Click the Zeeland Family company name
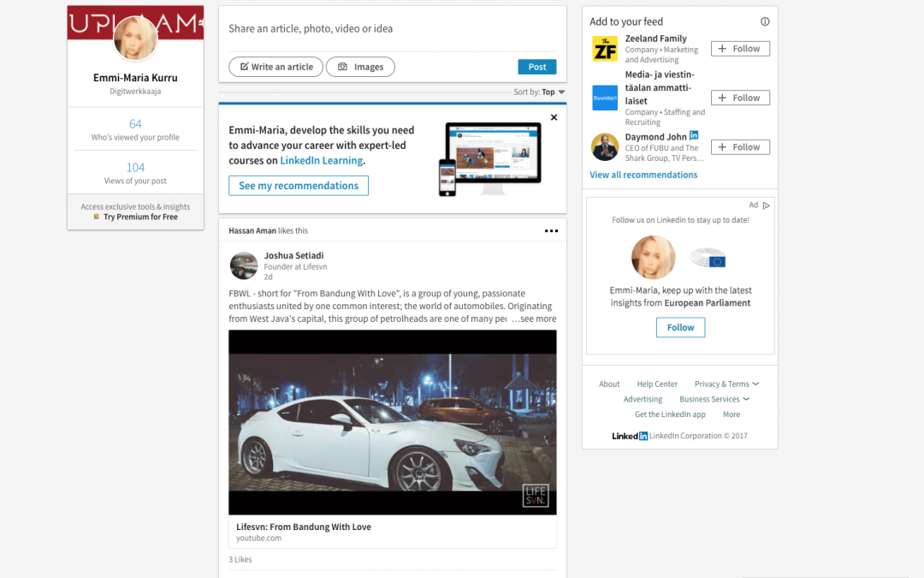 coord(656,39)
